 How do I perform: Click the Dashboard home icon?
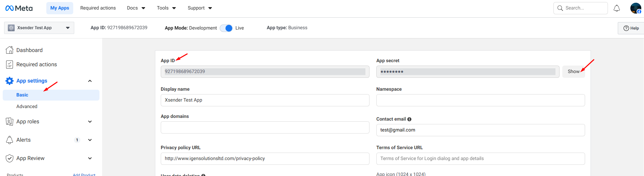(10, 50)
